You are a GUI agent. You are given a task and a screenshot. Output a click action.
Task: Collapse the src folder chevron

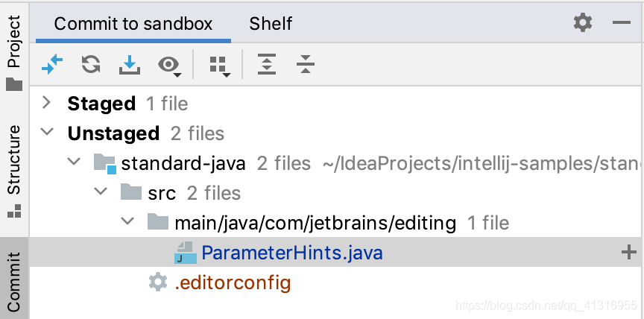pos(101,192)
